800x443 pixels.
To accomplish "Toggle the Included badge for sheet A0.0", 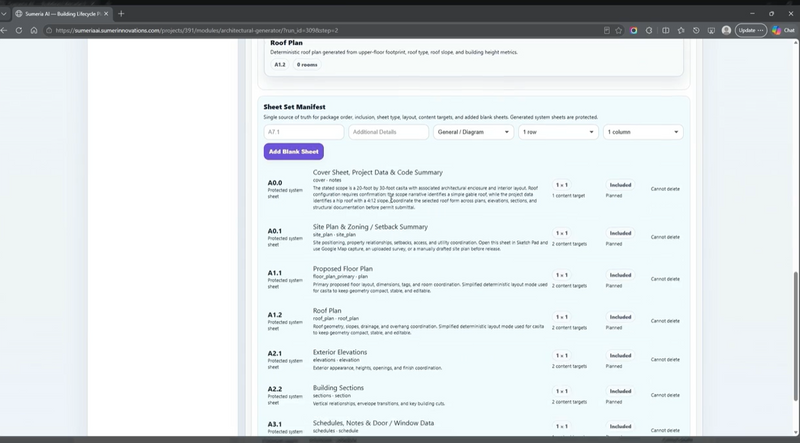I will [x=620, y=185].
